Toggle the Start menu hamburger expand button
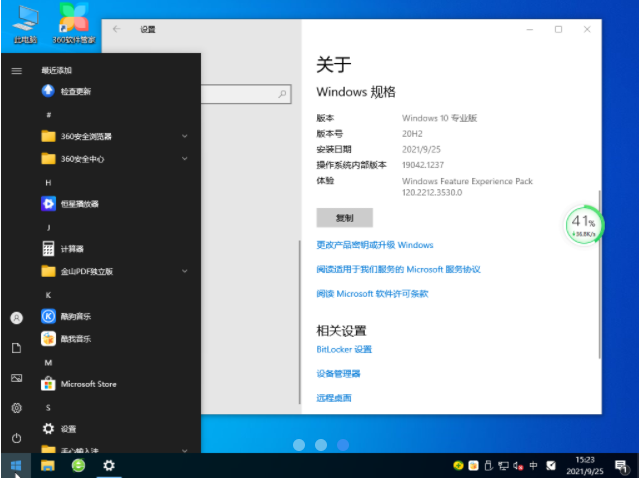 click(x=16, y=70)
